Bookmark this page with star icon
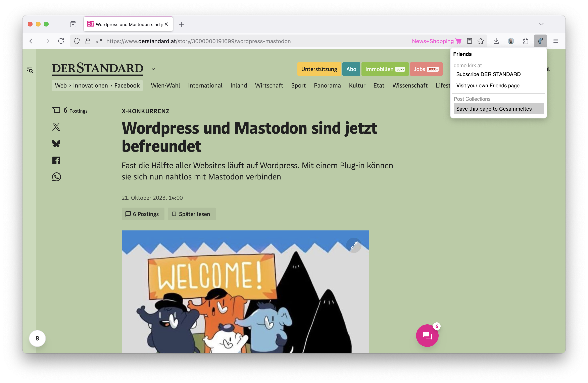The width and height of the screenshot is (588, 383). click(481, 41)
